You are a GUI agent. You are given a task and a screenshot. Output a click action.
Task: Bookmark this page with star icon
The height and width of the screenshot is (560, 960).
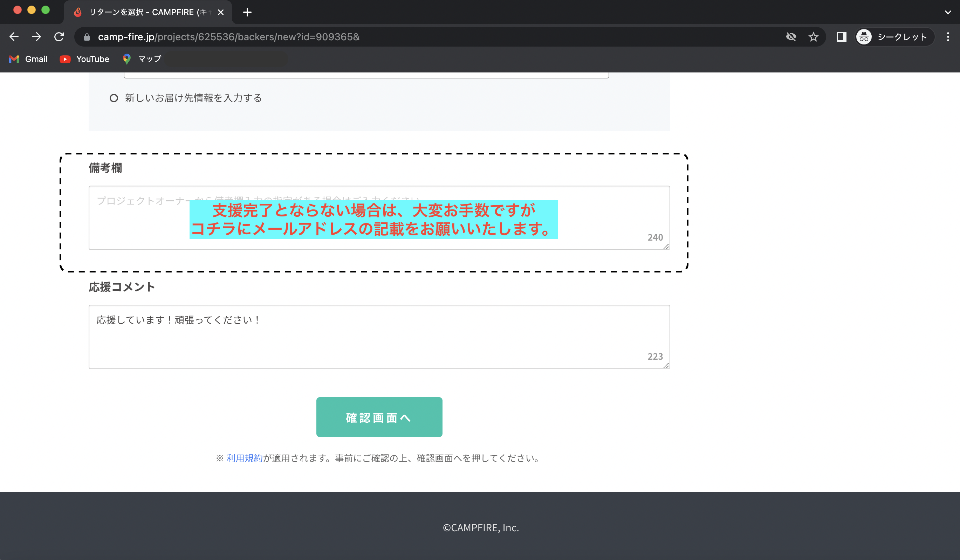point(813,37)
